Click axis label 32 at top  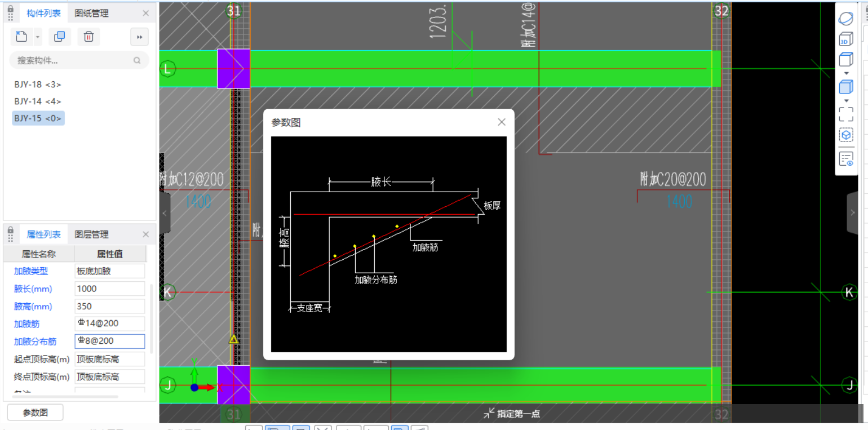(x=721, y=11)
